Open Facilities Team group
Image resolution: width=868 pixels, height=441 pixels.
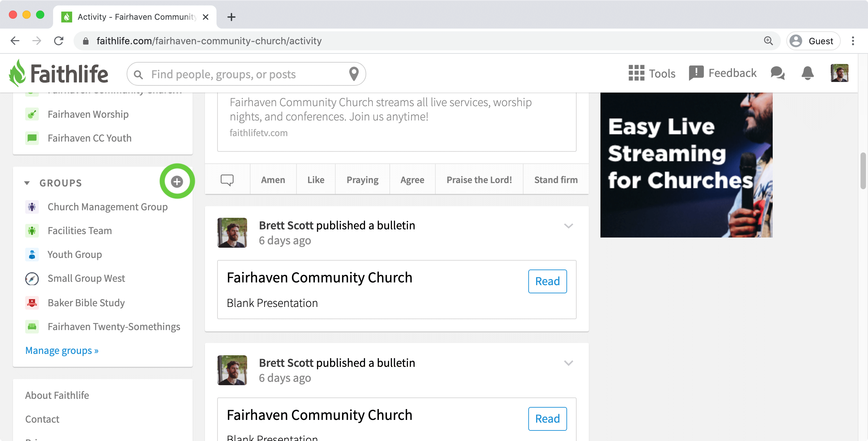coord(80,231)
